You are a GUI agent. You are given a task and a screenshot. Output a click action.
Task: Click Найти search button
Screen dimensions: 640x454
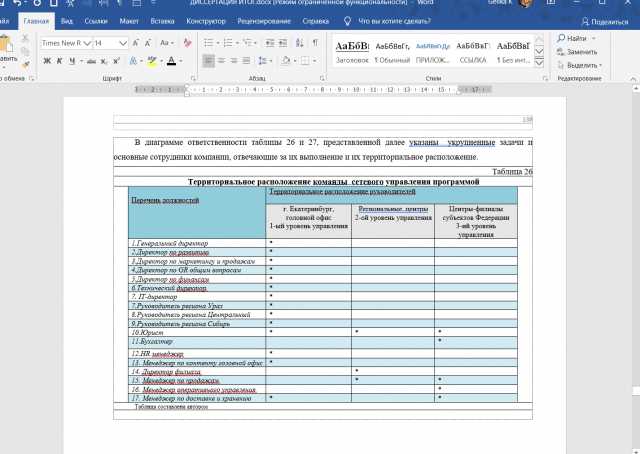573,38
